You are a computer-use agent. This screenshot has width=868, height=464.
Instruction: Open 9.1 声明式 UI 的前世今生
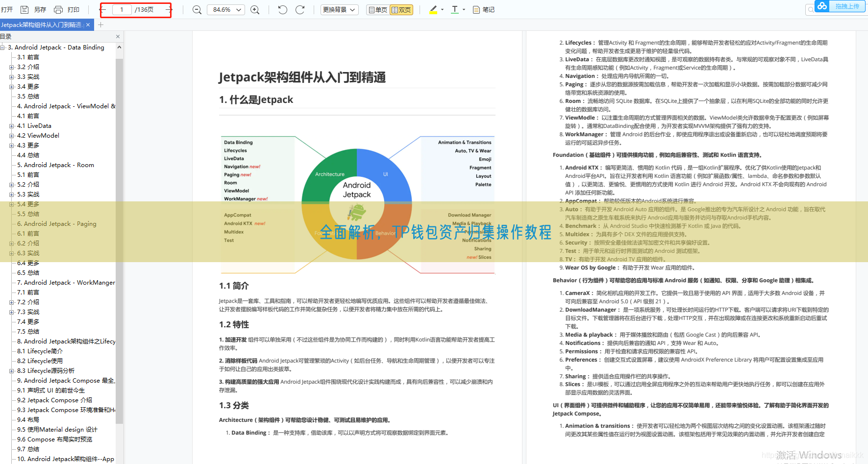(x=51, y=391)
